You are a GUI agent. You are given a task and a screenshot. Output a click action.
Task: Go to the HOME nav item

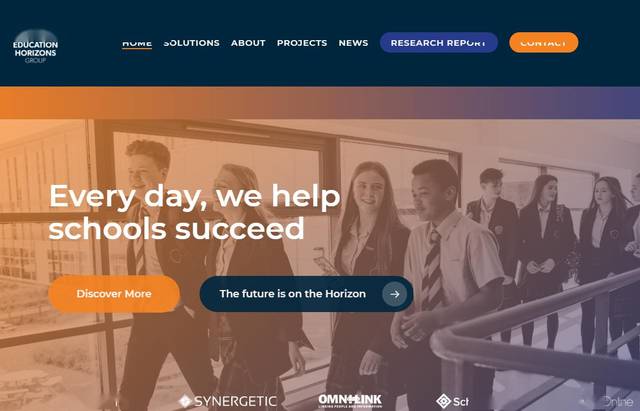coord(137,43)
